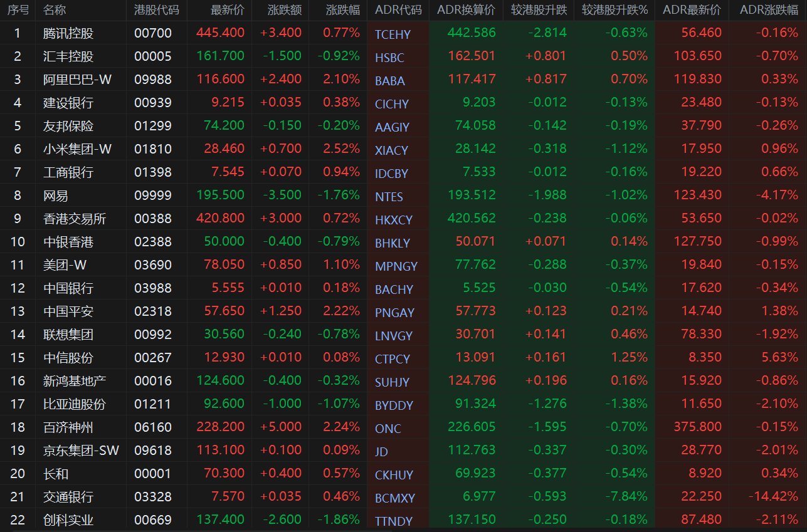Pick the 中银香港 stock name

pos(68,242)
